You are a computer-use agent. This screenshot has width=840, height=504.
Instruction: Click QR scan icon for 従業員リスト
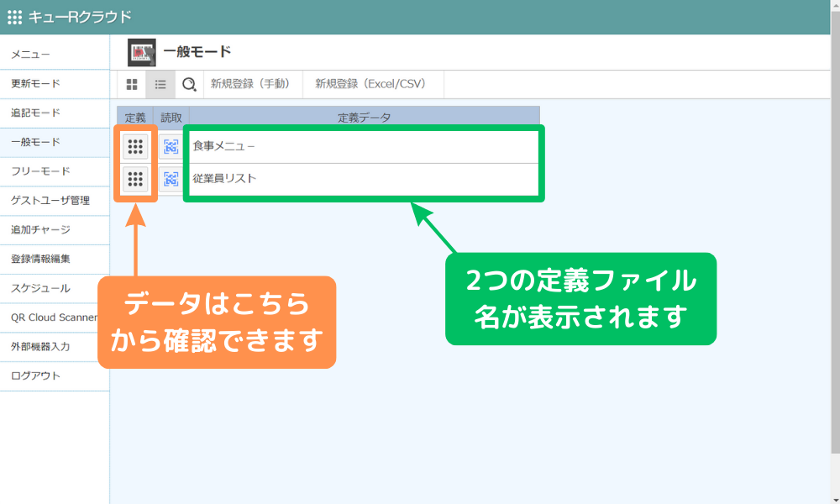[171, 179]
